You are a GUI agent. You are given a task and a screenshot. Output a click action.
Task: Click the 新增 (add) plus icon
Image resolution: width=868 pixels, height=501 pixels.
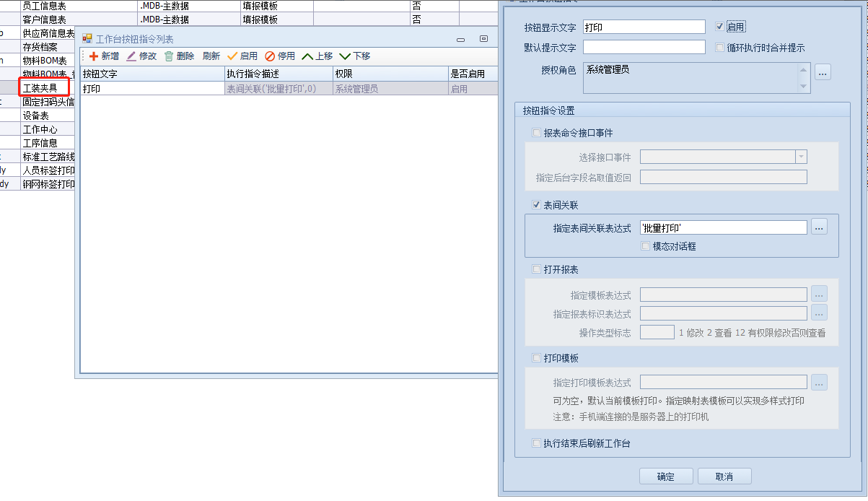(x=94, y=56)
